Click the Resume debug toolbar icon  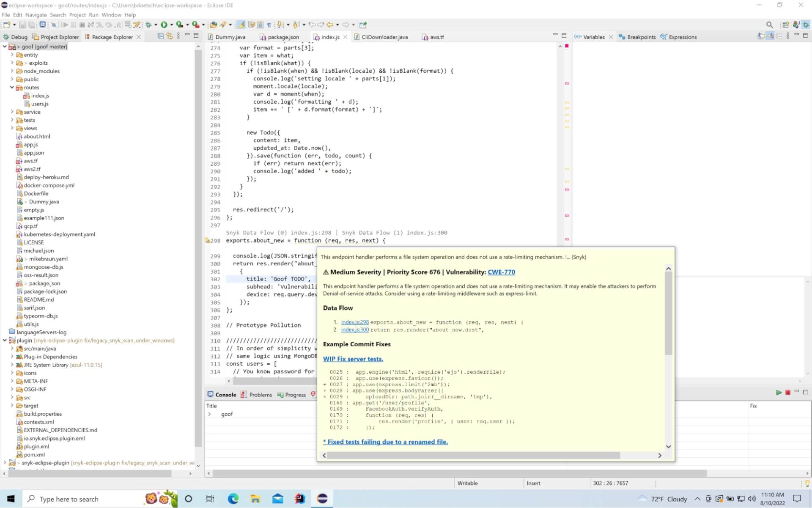(x=64, y=25)
